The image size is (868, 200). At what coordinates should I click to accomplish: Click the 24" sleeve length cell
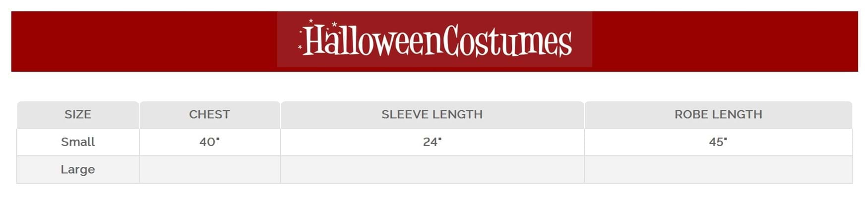click(x=432, y=142)
